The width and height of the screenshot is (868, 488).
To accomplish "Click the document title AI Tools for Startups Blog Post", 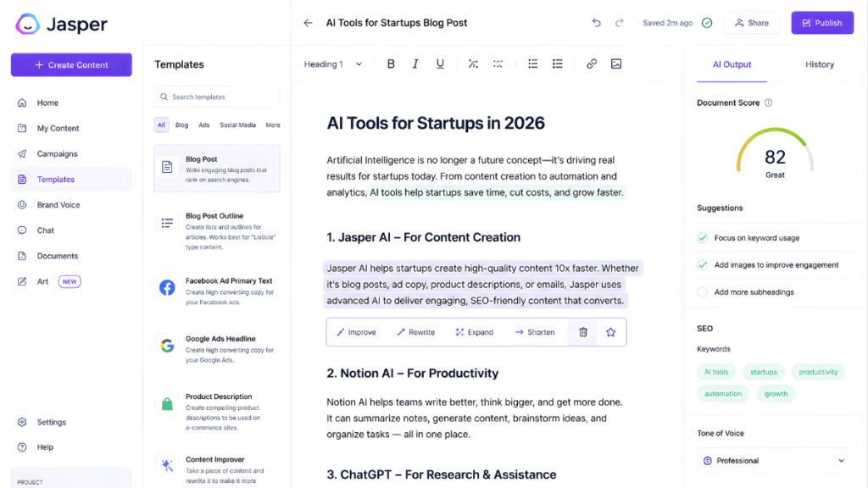I will pyautogui.click(x=397, y=23).
